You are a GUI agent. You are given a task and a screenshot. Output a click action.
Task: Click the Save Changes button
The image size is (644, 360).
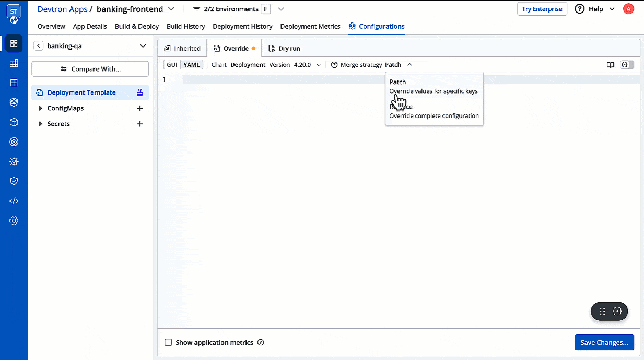click(604, 342)
